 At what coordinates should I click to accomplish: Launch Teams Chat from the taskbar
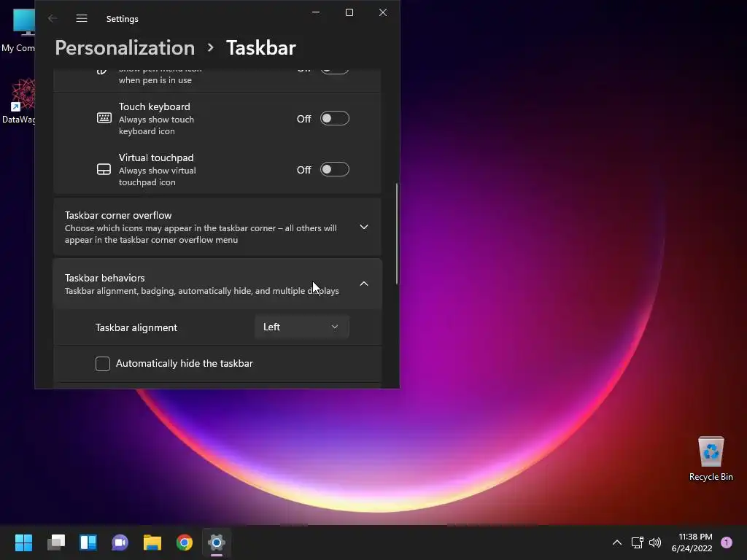[120, 542]
